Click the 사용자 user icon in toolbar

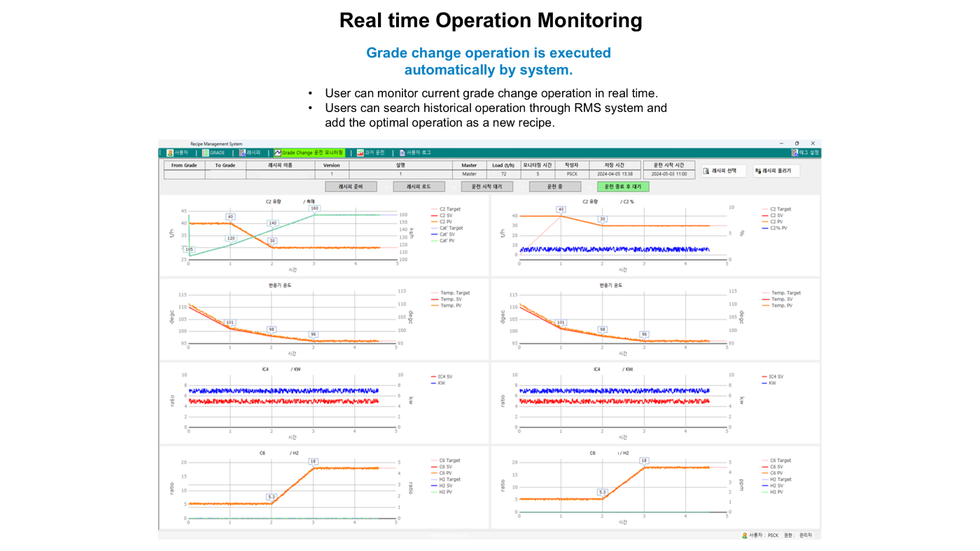coord(170,153)
